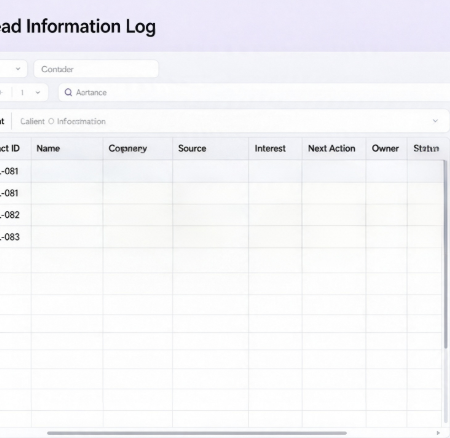Focus the Aortance search field
This screenshot has height=438, width=450.
(255, 92)
